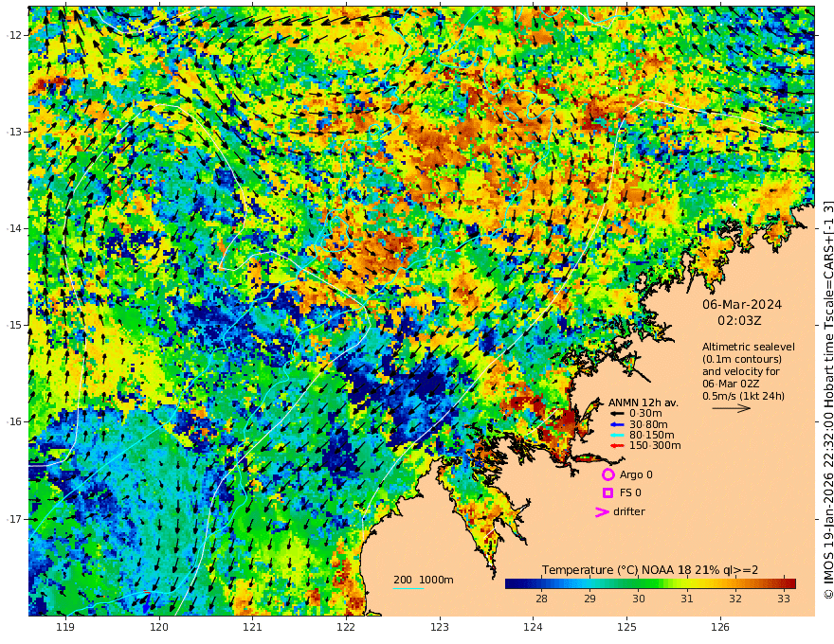Click the 'and velocity for' text line
This screenshot has height=644, width=834.
click(740, 371)
